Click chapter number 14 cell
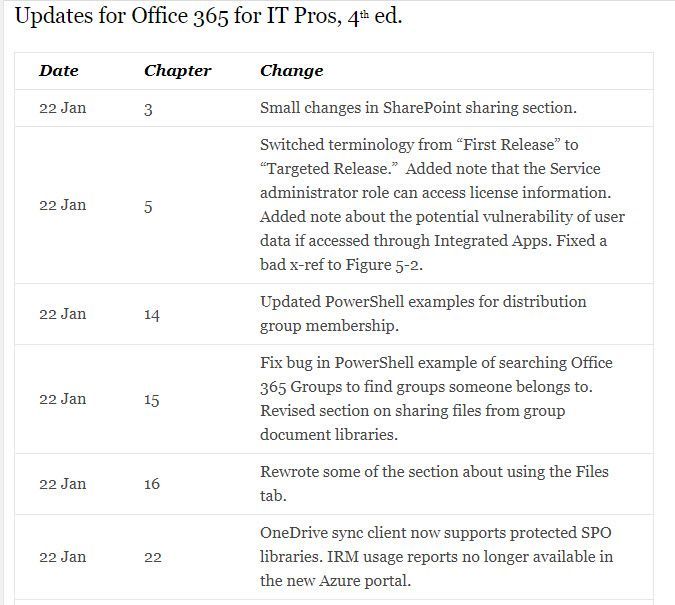 (152, 314)
